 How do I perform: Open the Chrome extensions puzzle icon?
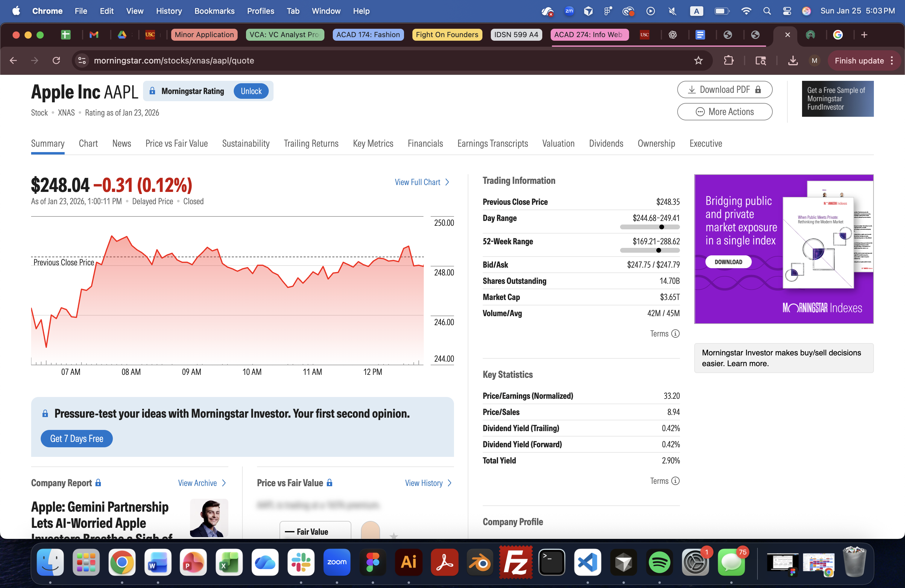(728, 60)
